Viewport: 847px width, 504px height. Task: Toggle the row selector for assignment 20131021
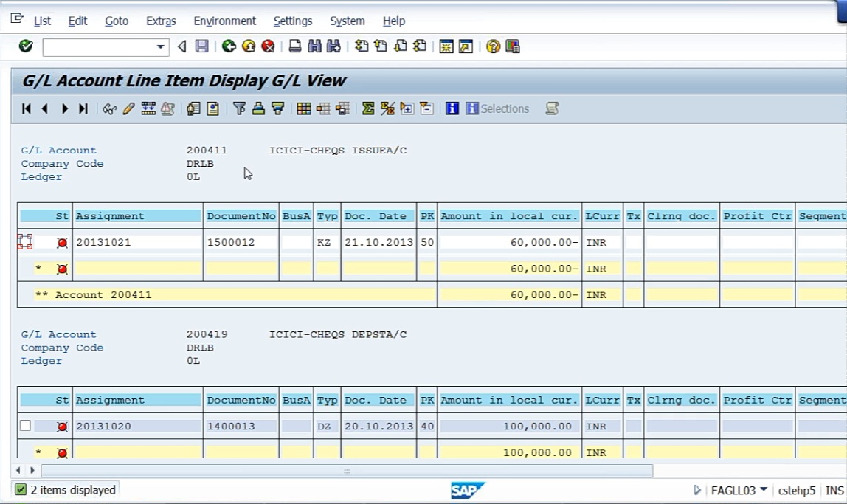coord(25,241)
